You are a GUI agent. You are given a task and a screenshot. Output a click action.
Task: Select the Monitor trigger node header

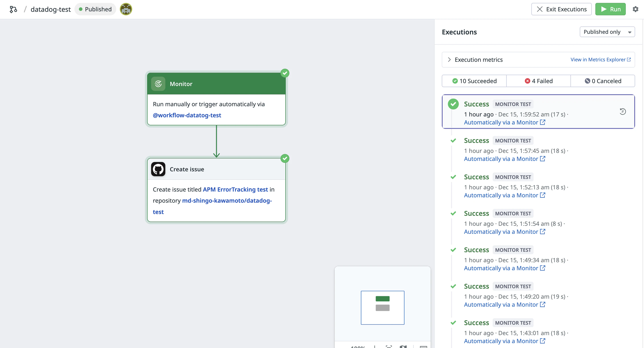click(216, 84)
